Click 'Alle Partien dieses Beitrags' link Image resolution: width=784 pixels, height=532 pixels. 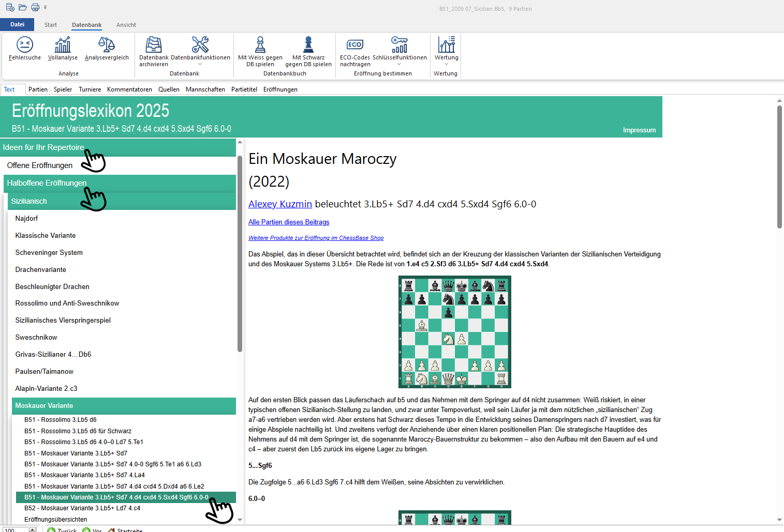[289, 222]
